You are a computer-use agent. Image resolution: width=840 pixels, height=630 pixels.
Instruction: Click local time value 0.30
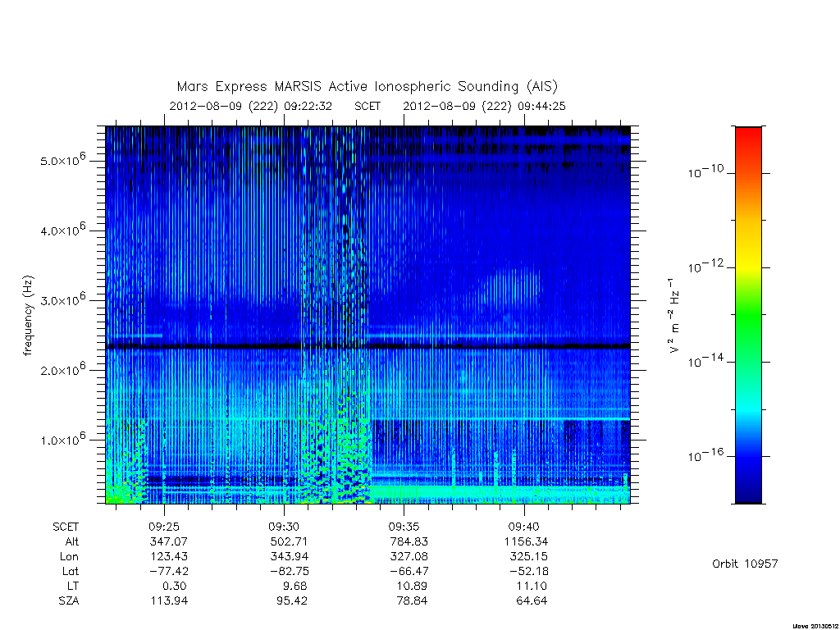(175, 586)
